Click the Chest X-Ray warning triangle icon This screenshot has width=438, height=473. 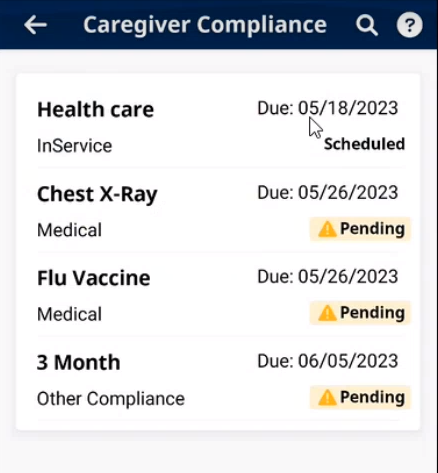pos(327,229)
